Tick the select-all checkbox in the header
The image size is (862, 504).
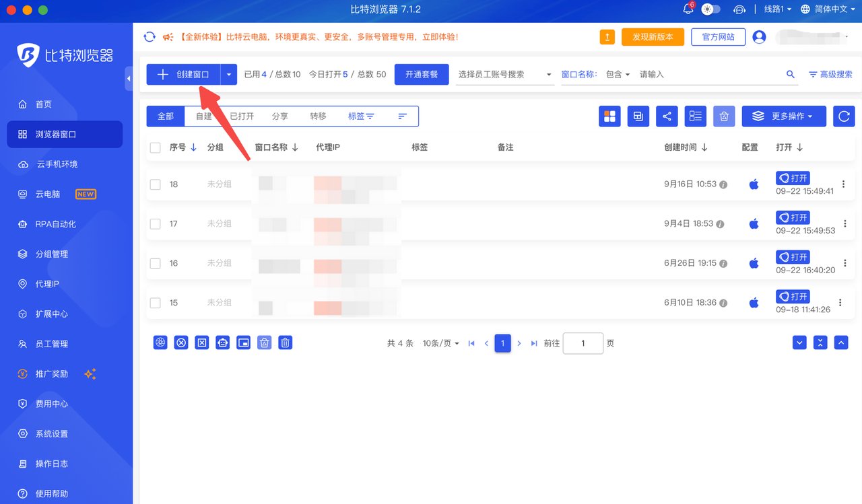(x=155, y=147)
